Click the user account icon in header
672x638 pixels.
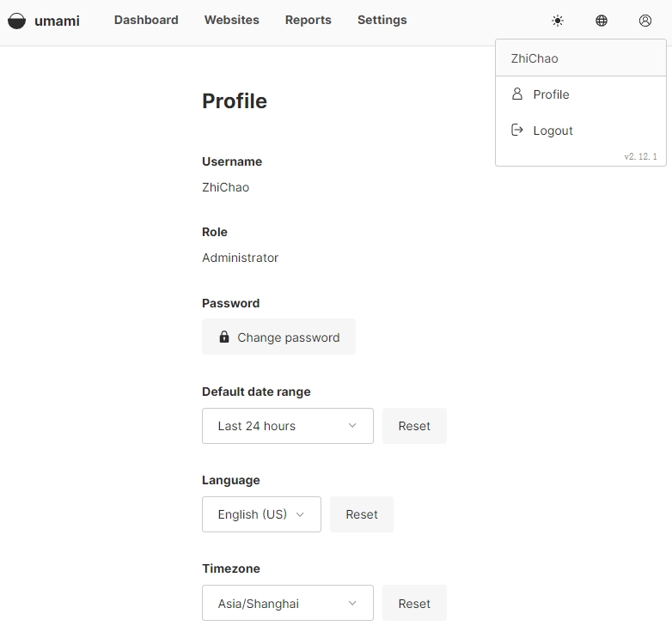tap(645, 21)
